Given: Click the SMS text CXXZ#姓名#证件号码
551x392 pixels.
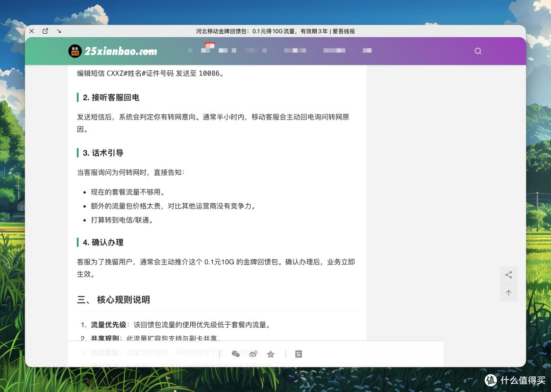Looking at the screenshot, I should tap(140, 73).
